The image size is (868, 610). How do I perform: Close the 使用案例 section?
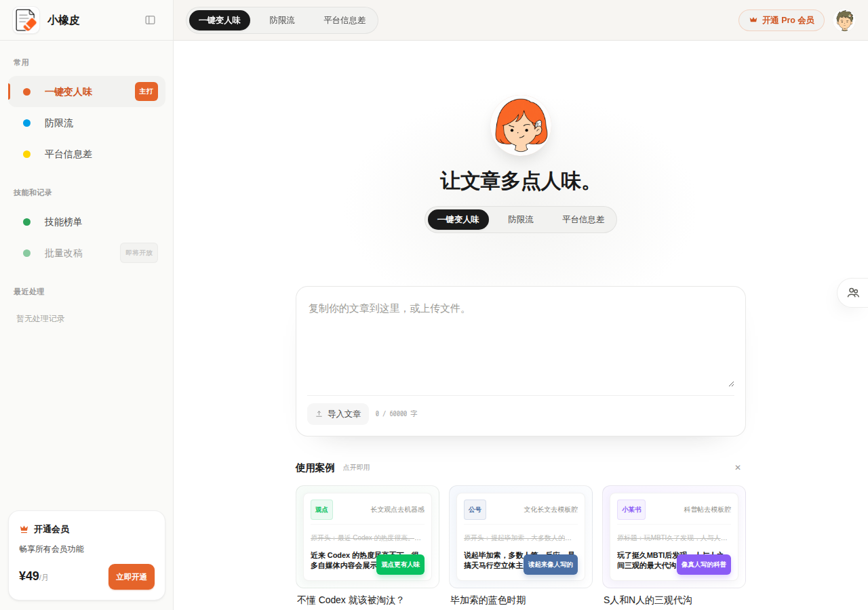pyautogui.click(x=738, y=468)
